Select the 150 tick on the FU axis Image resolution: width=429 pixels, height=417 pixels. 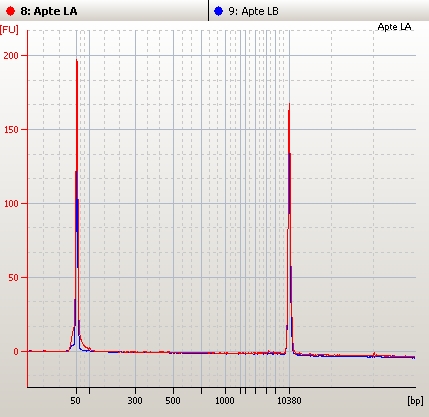click(11, 129)
